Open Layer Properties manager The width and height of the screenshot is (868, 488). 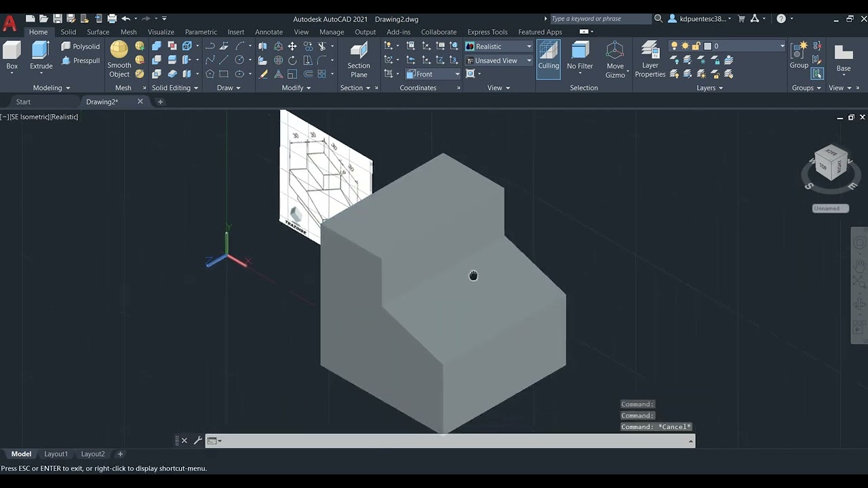[650, 60]
